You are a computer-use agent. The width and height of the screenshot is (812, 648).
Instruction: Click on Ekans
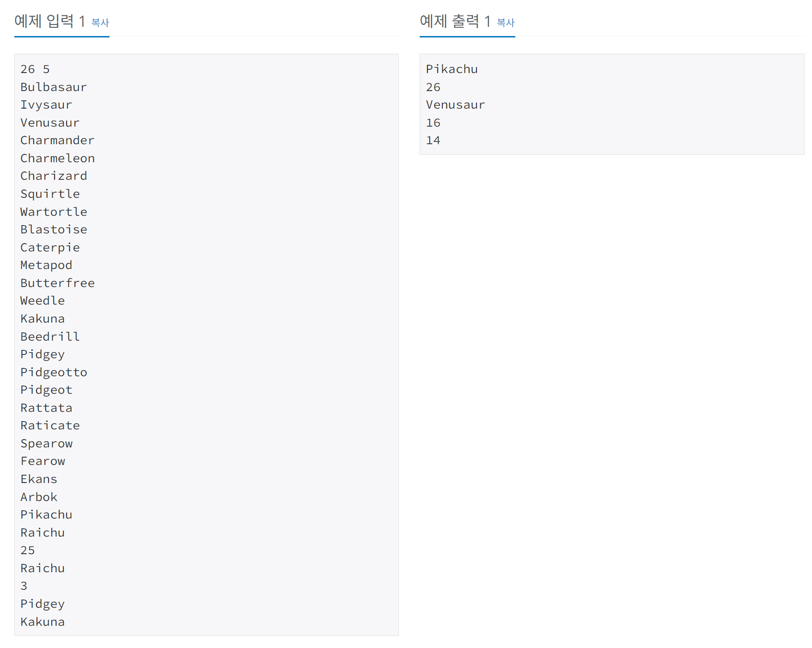click(x=39, y=479)
